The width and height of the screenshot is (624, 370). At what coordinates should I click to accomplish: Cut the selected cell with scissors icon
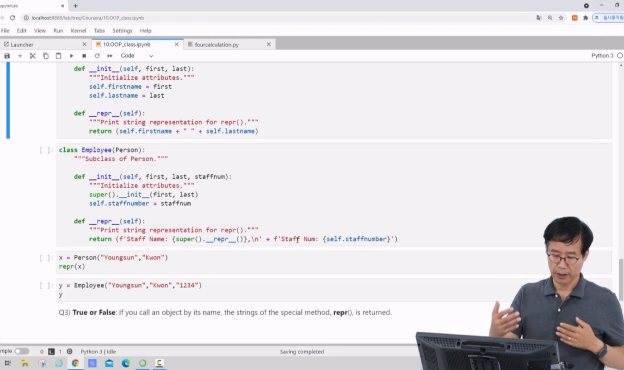[x=33, y=56]
